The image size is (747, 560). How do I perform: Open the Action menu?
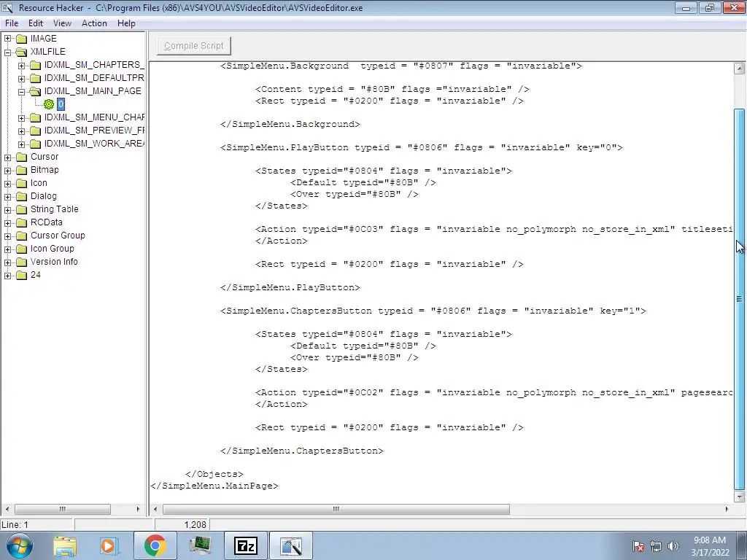pyautogui.click(x=94, y=23)
